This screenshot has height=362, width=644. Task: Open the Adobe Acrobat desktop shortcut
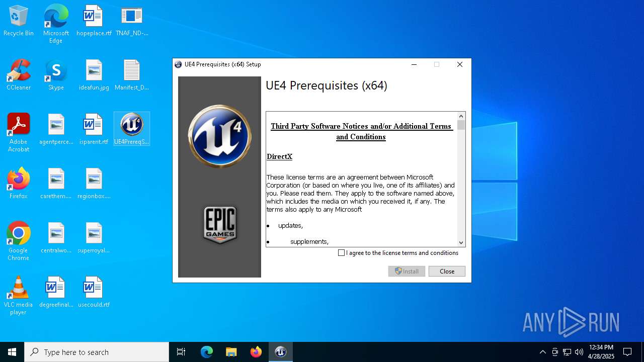click(x=19, y=133)
